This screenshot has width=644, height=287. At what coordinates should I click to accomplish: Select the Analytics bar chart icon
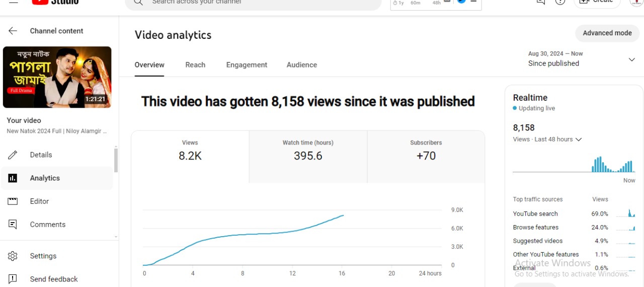[x=13, y=178]
